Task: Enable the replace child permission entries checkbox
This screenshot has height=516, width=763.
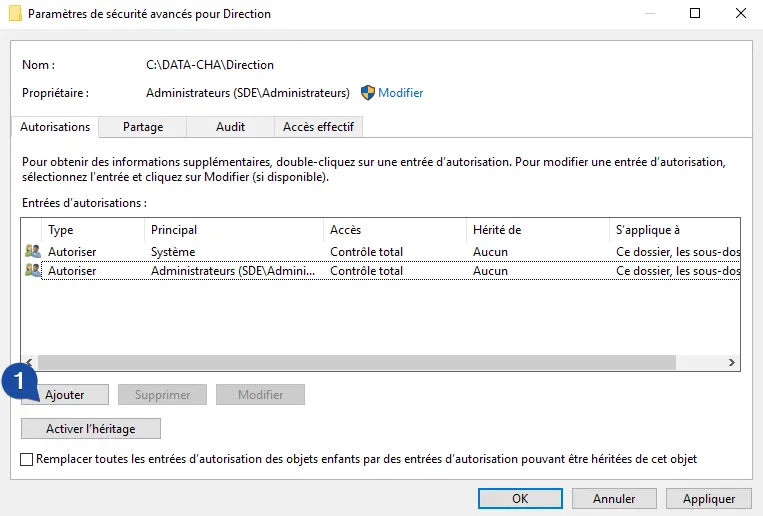Action: pos(27,459)
